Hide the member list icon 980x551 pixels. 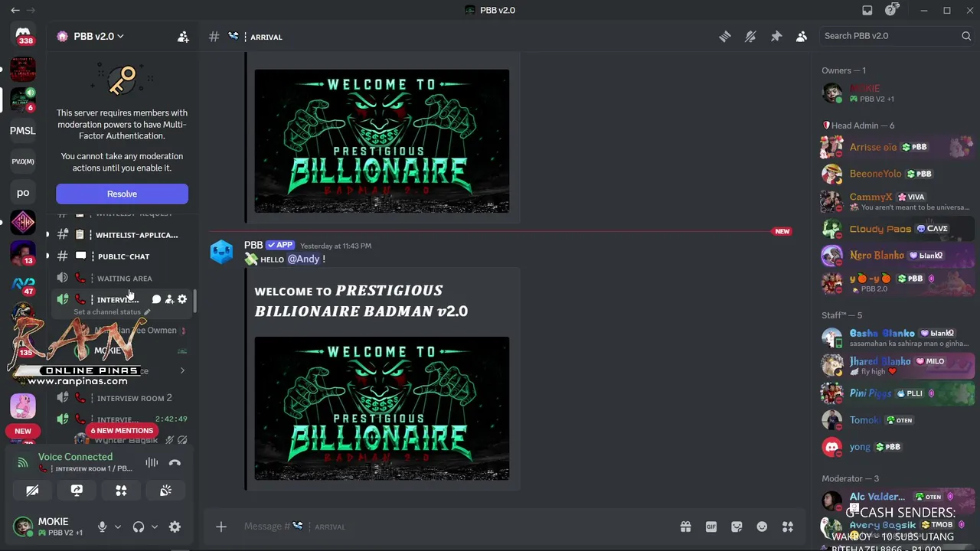(802, 36)
